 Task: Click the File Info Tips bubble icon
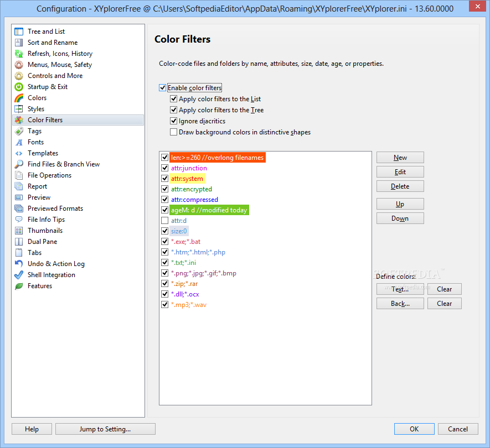(19, 220)
